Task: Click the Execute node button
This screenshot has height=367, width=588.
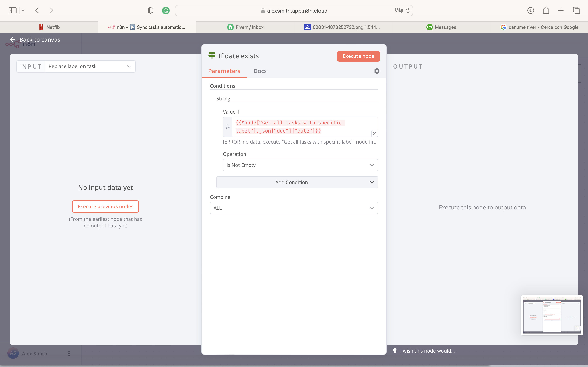Action: pyautogui.click(x=358, y=56)
